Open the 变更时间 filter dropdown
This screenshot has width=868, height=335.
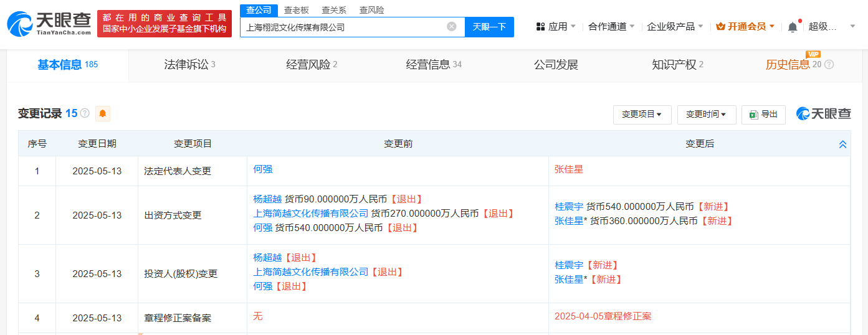(707, 115)
